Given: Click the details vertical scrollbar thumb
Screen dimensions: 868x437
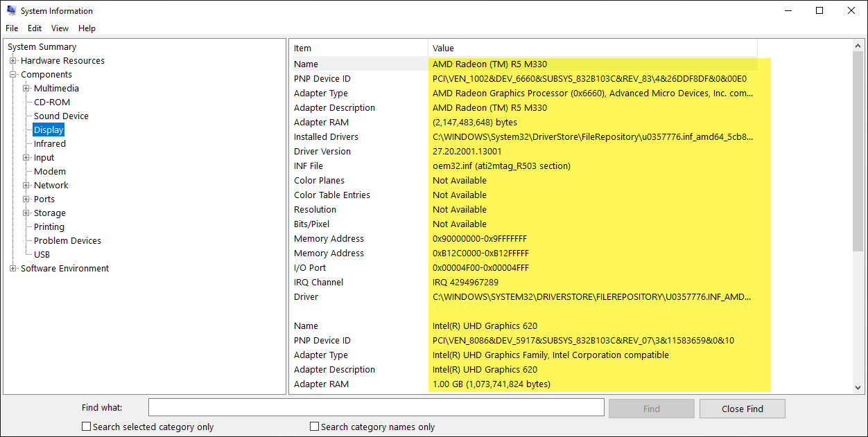Looking at the screenshot, I should click(858, 151).
